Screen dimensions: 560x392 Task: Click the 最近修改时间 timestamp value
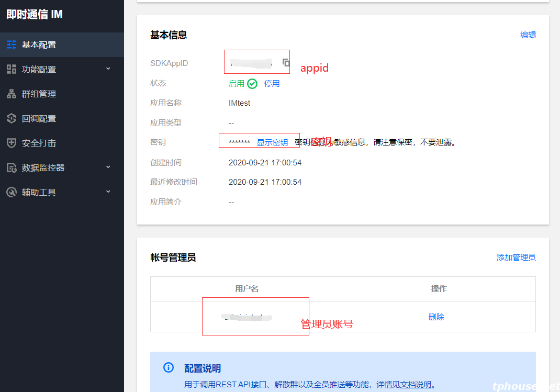(x=265, y=182)
